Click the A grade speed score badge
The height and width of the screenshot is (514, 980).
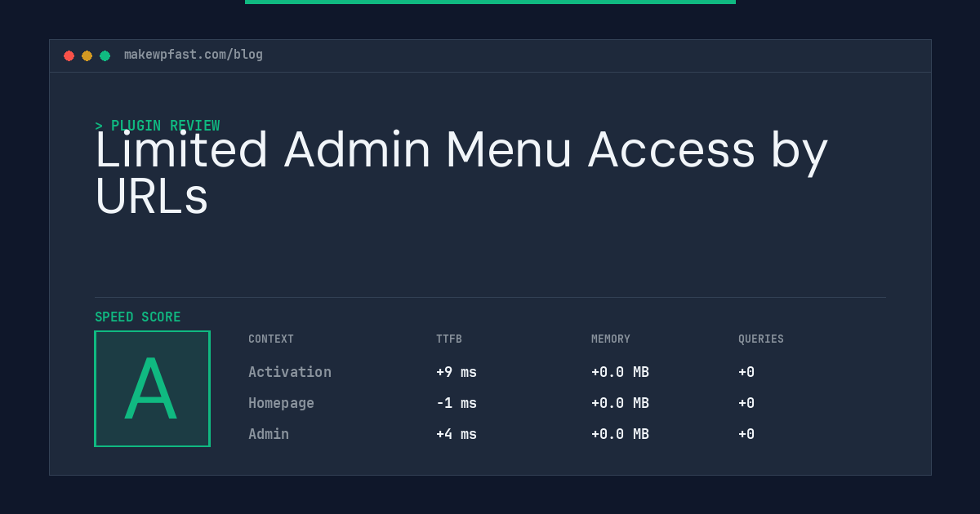point(152,388)
